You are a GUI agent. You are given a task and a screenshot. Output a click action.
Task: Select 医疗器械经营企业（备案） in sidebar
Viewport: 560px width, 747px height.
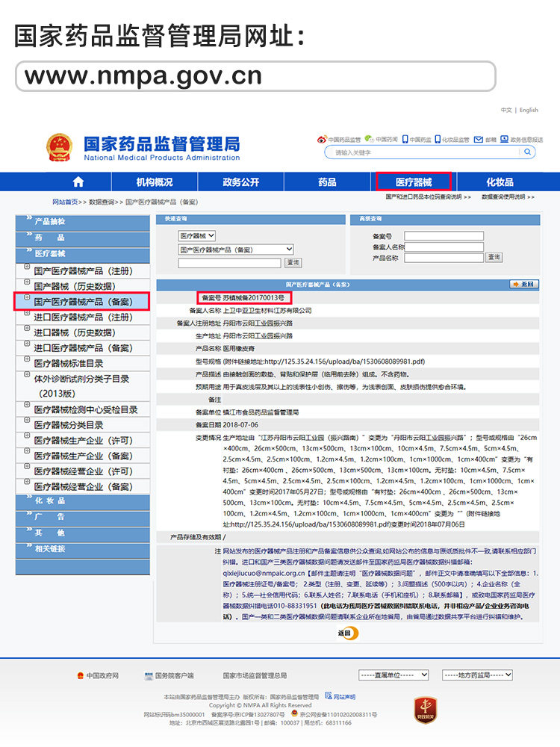[x=83, y=487]
